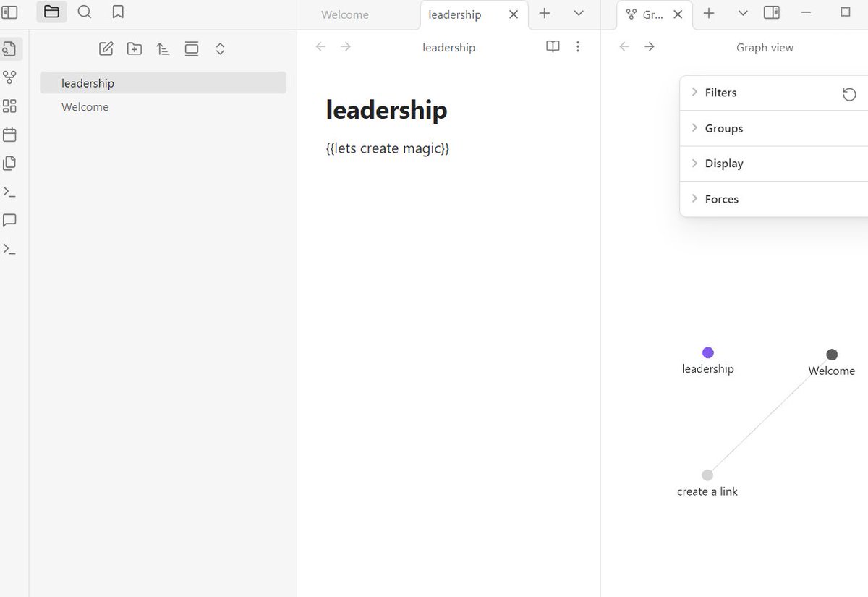Open the search magnifier icon
The image size is (868, 597).
(x=85, y=12)
